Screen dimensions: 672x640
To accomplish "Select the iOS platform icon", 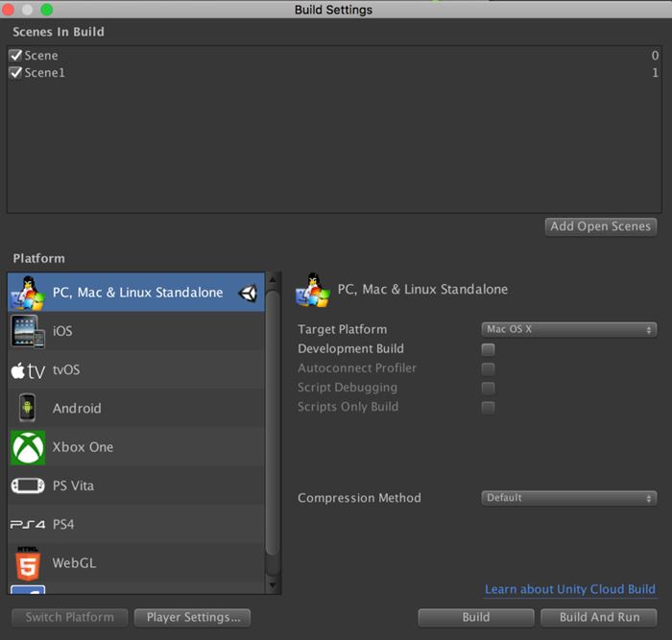I will point(28,331).
